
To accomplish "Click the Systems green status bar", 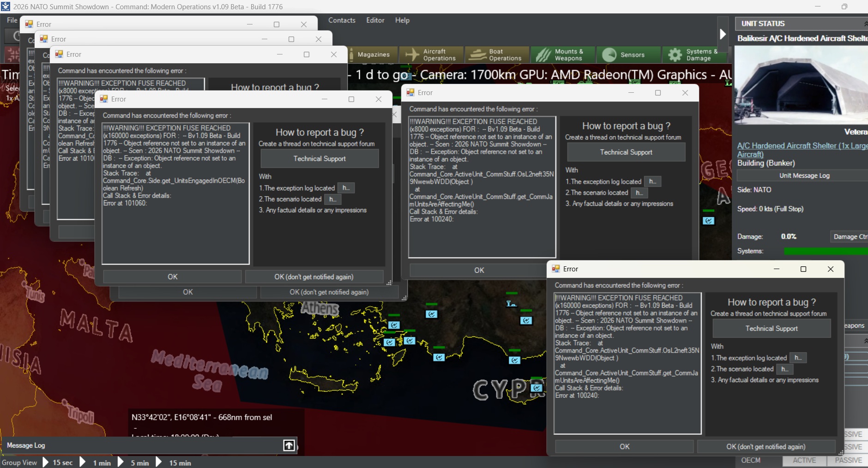I will (x=826, y=251).
